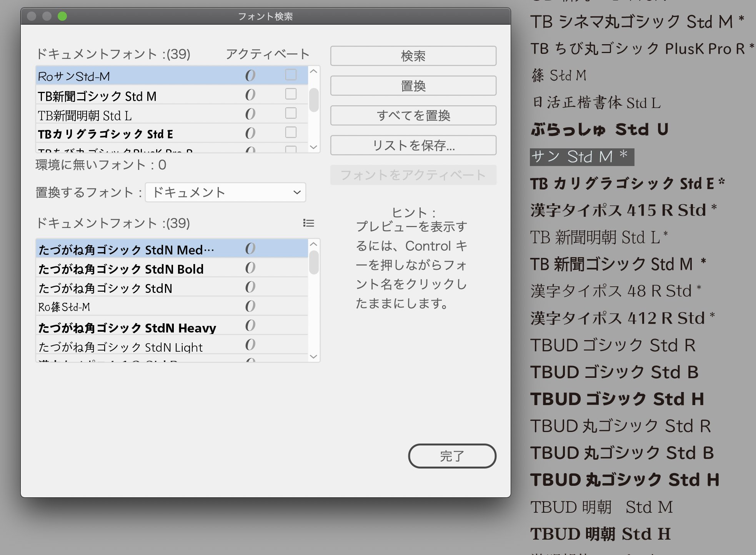Click the OpenType icon beside たづがね角ゴシック StdN Bold
Image resolution: width=756 pixels, height=555 pixels.
pyautogui.click(x=250, y=268)
